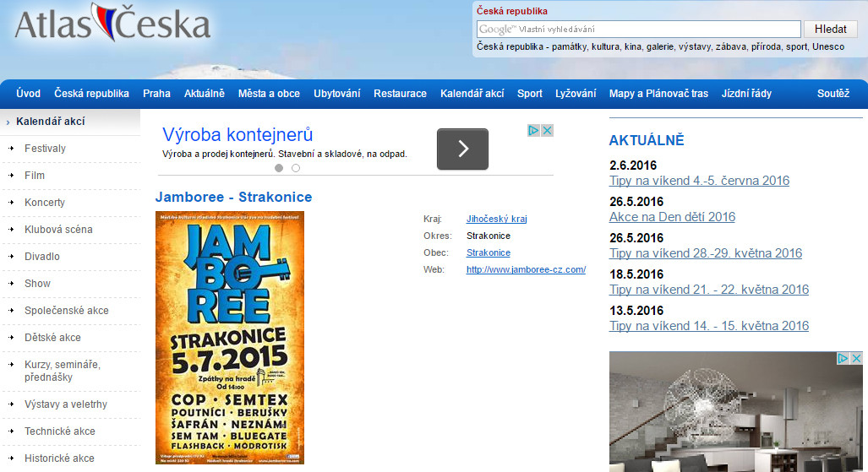Open Tipy na víkend 14. - 15. května 2016

709,326
